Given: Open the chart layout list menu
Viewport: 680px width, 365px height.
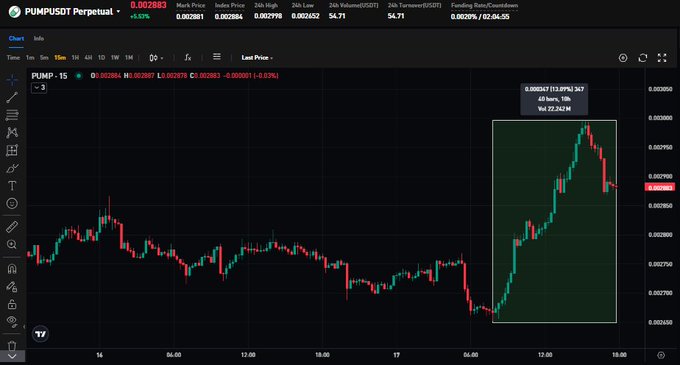Looking at the screenshot, I should click(217, 57).
